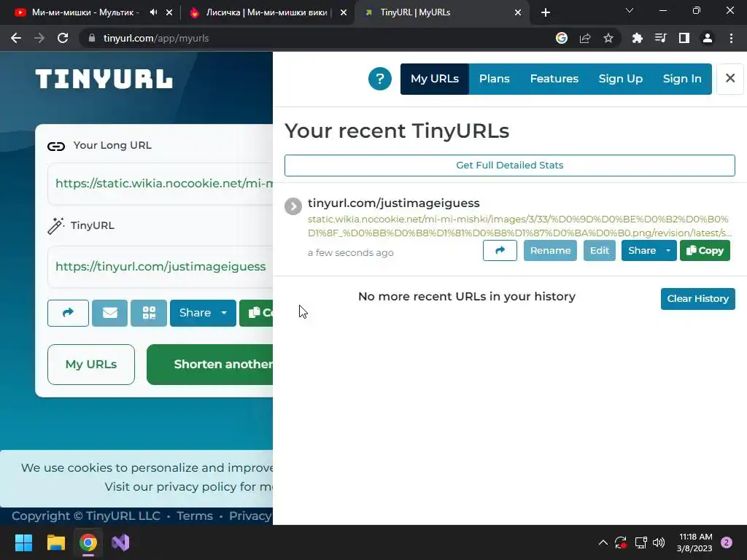View site security lock icon
Screen dimensions: 747x560
click(93, 38)
